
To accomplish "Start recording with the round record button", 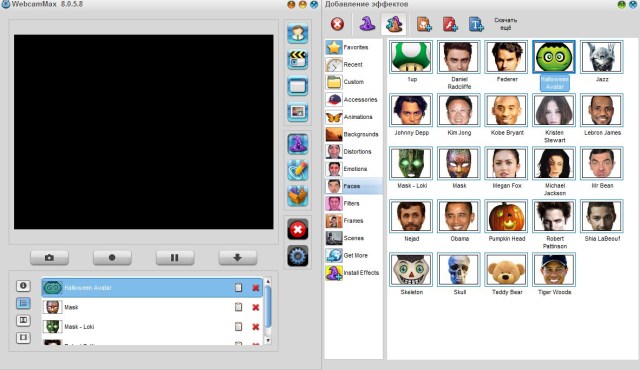I will point(112,258).
